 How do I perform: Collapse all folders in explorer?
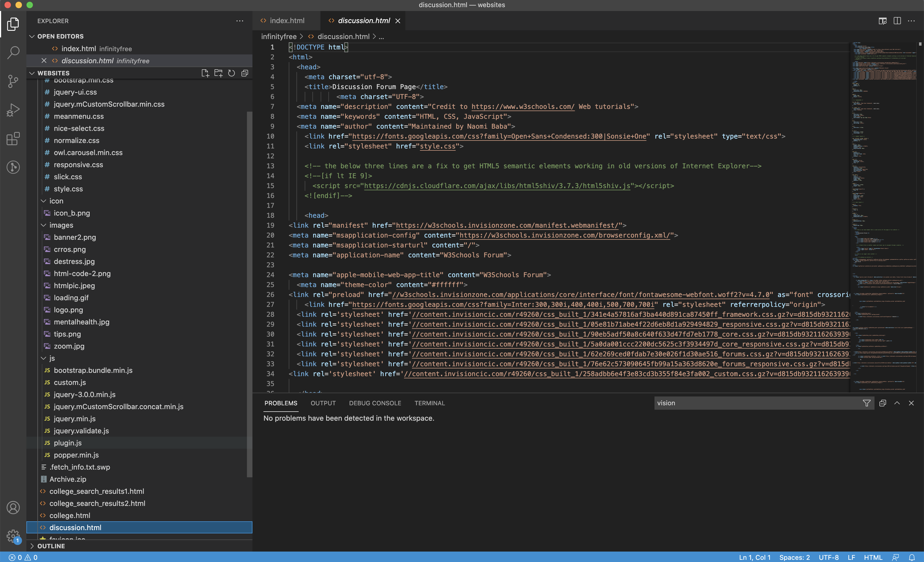[x=244, y=73]
